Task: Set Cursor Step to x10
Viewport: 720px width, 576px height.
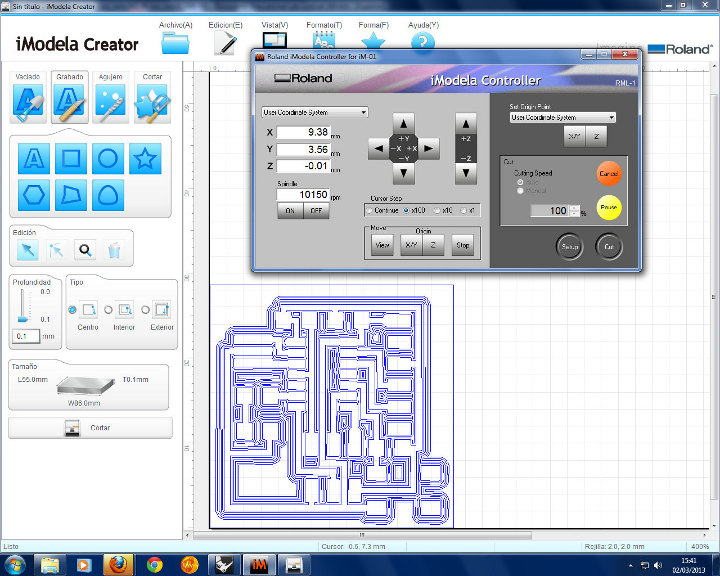Action: (x=437, y=210)
